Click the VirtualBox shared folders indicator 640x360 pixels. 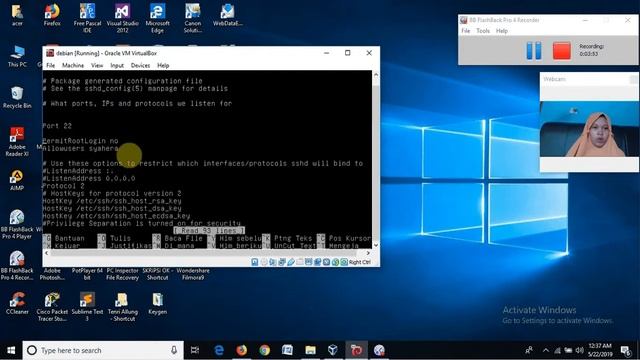click(300, 262)
